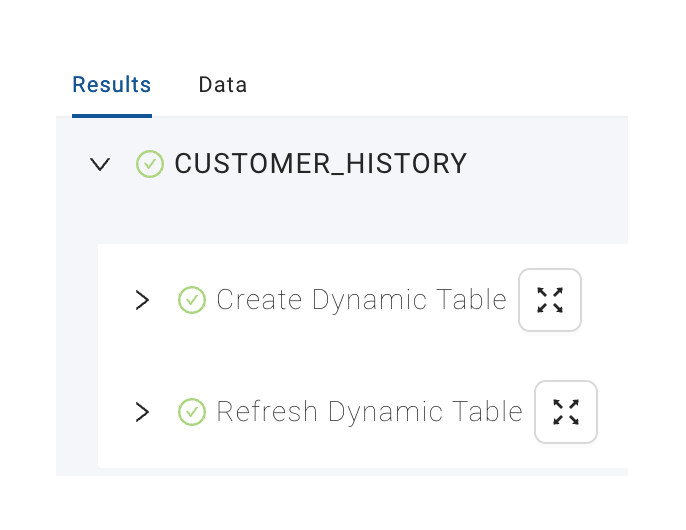This screenshot has height=530, width=686.
Task: Open the Data tab
Action: pos(223,85)
